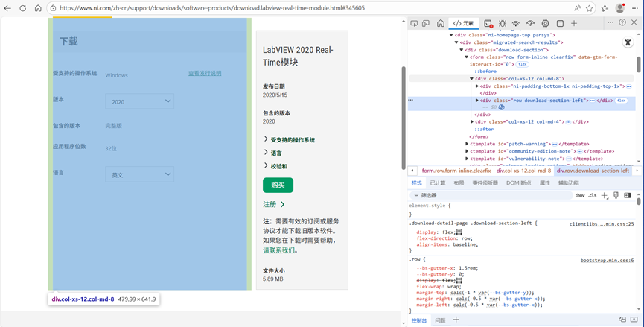The image size is (644, 327).
Task: Open the 辅助功能 accessibility tab
Action: pyautogui.click(x=568, y=182)
